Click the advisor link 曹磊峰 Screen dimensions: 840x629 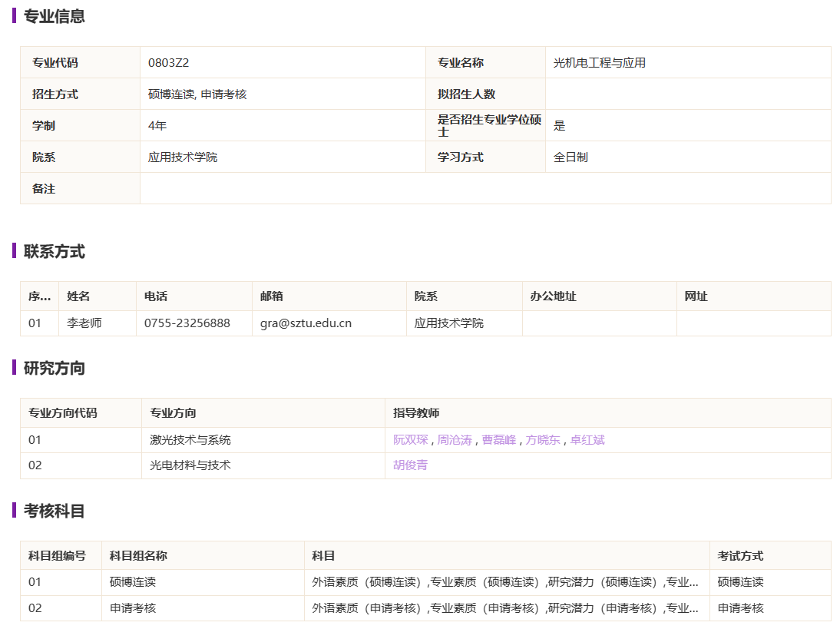click(498, 440)
